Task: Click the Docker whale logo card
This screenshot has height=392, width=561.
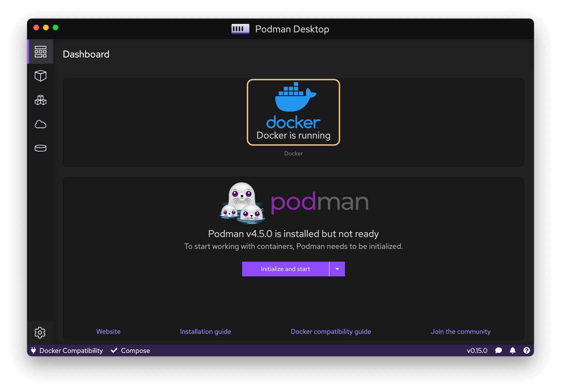Action: click(293, 112)
